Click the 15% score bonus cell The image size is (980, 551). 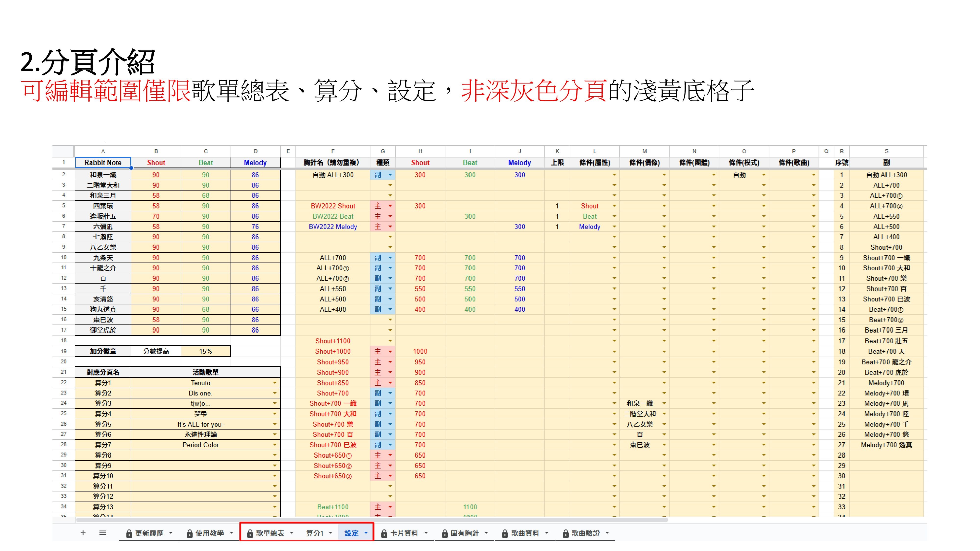pyautogui.click(x=206, y=351)
